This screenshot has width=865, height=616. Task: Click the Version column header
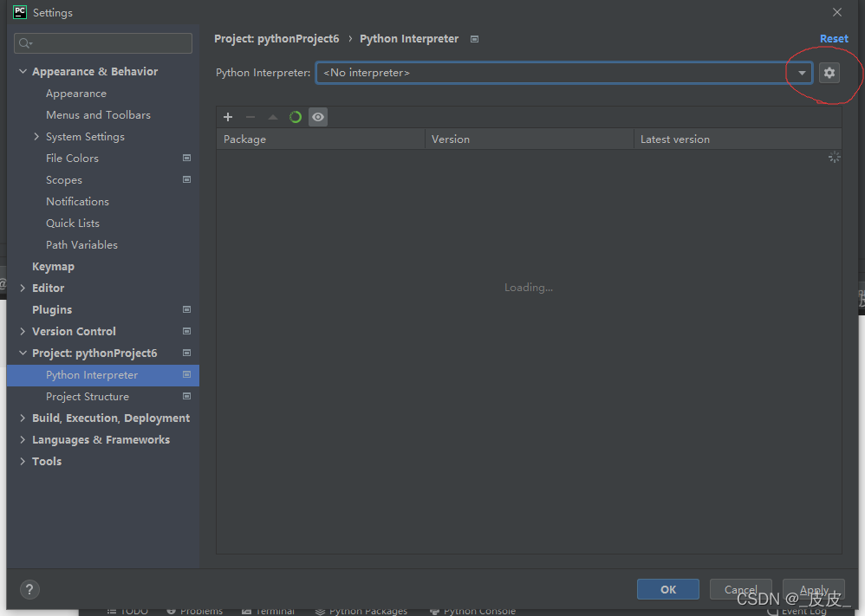(530, 139)
